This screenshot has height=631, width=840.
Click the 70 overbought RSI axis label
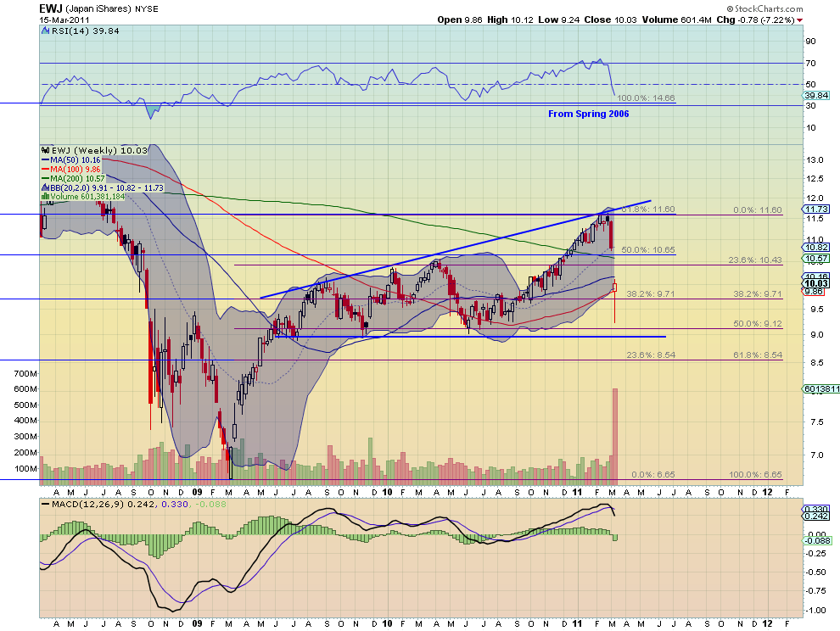[x=810, y=64]
